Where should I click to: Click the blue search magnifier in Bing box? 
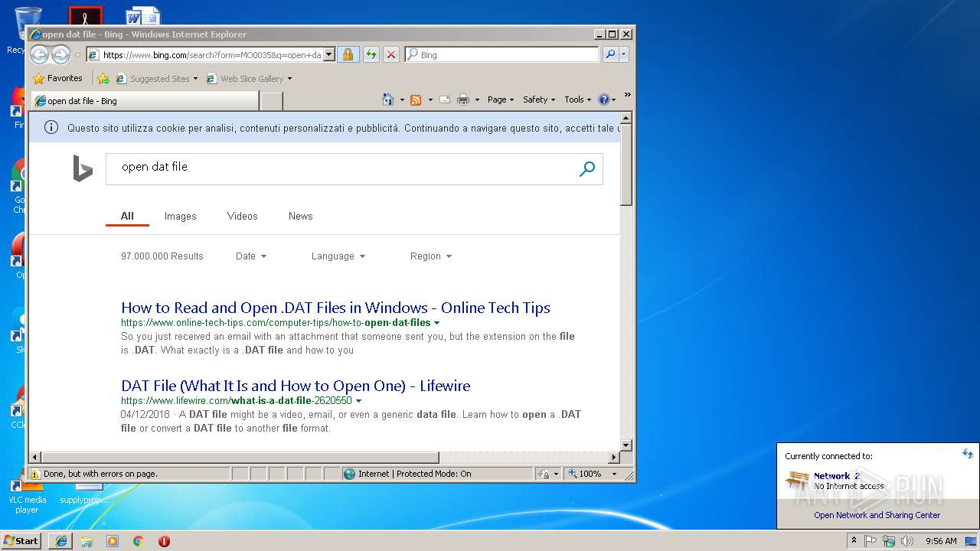click(x=587, y=169)
